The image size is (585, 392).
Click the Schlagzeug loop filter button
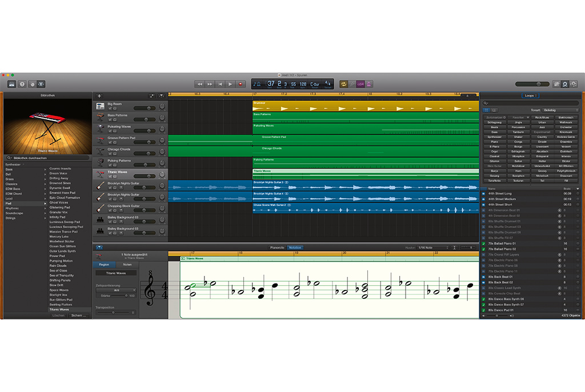coord(494,122)
